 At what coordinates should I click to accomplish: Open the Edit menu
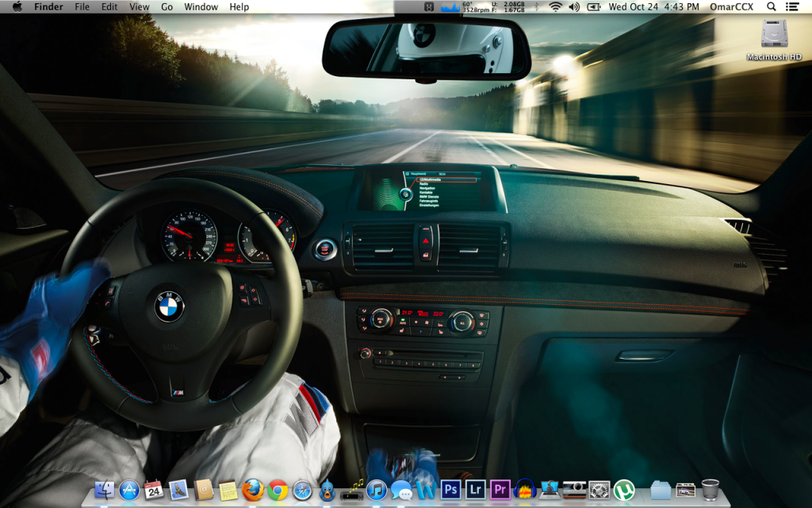click(x=109, y=6)
